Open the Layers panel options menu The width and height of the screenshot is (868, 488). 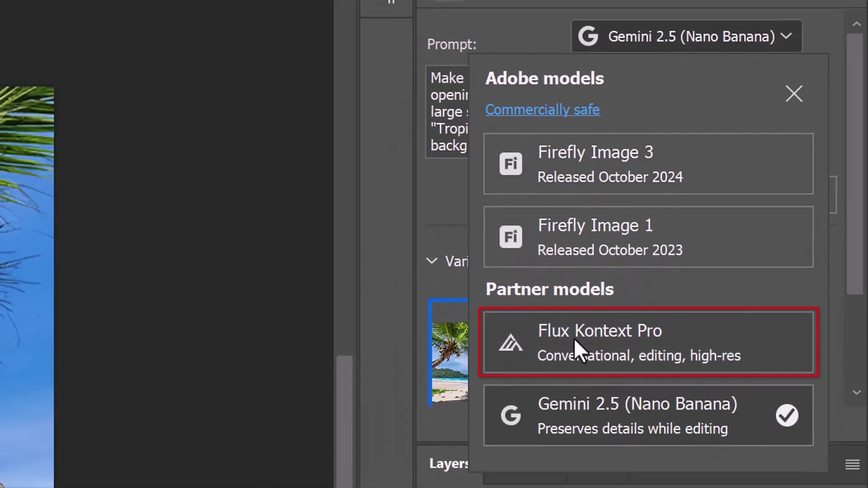(x=853, y=464)
